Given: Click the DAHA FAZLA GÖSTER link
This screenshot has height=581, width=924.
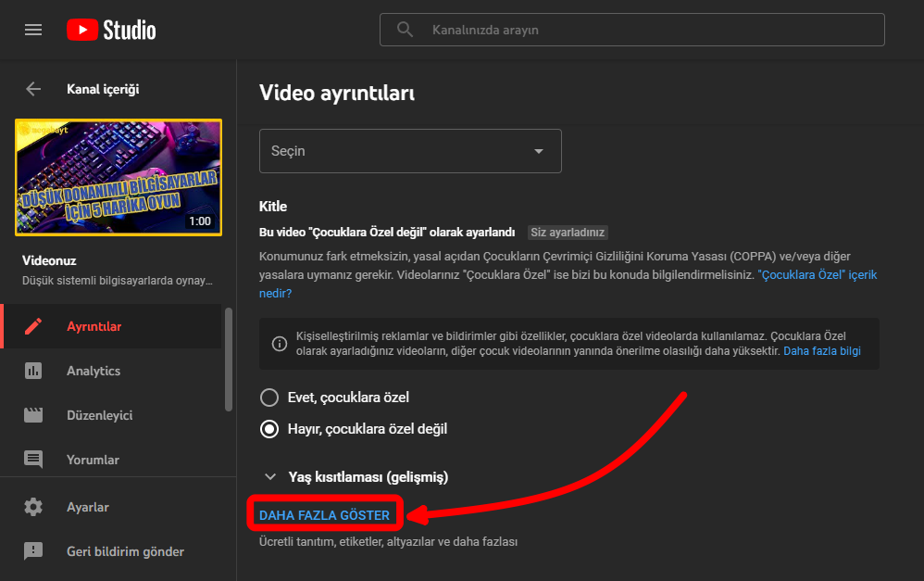Looking at the screenshot, I should [324, 513].
